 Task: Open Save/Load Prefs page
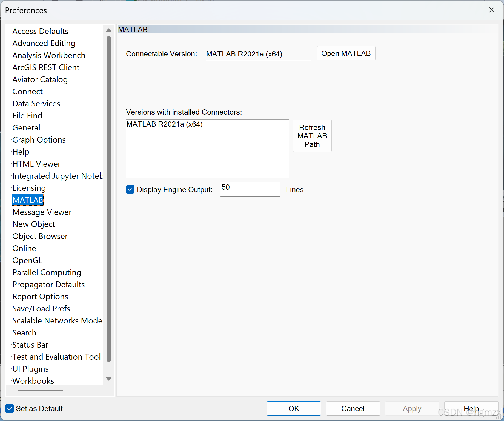coord(41,309)
